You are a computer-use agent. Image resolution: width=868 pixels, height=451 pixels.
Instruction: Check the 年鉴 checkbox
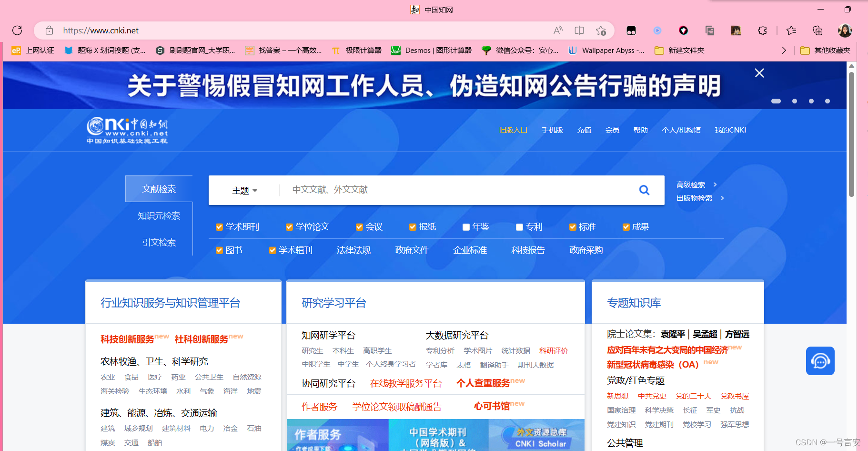pos(466,227)
